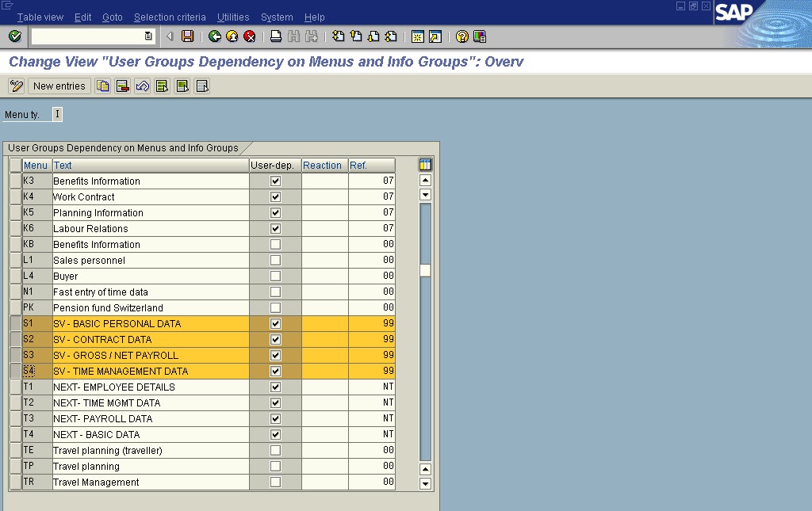Click the Delete entry icon next to Copy As
Viewport: 812px width, 511px height.
point(121,86)
